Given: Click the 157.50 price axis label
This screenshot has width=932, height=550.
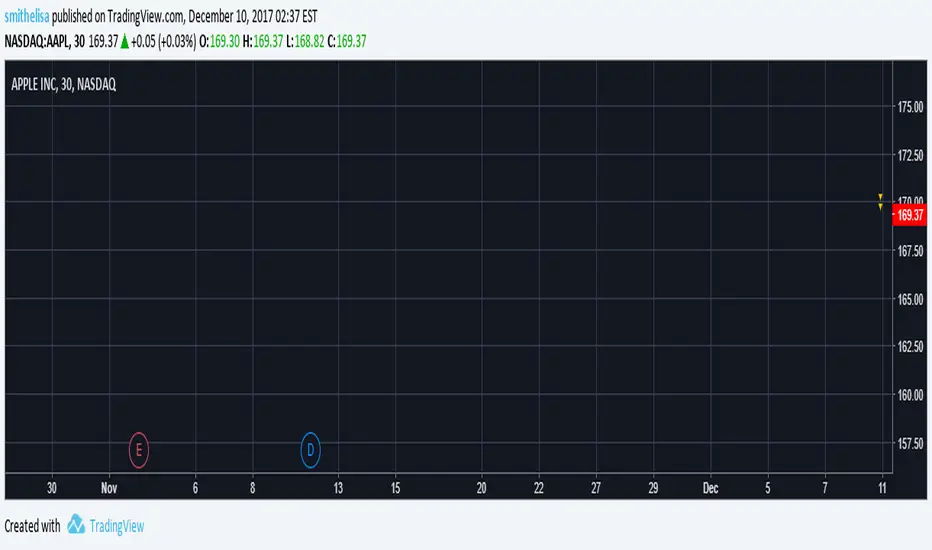Looking at the screenshot, I should (910, 444).
